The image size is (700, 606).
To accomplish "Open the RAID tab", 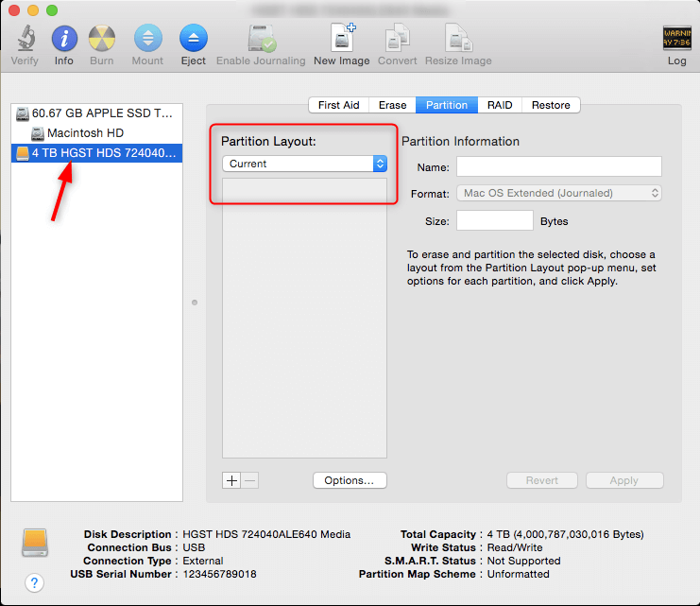I will [500, 105].
